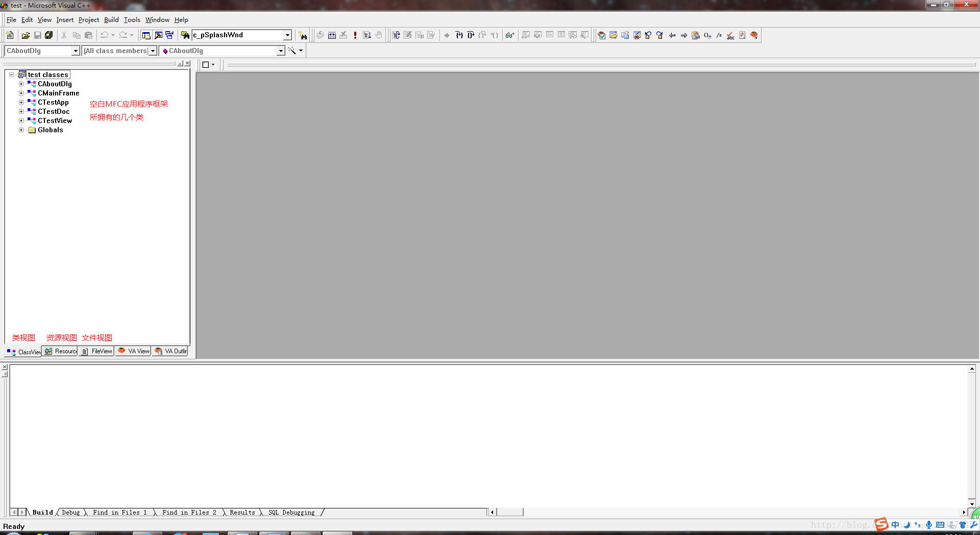
Task: Expand the CMainFrame class node
Action: 21,93
